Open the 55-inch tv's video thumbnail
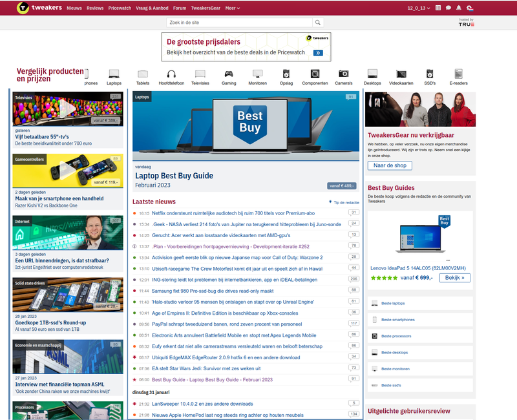The height and width of the screenshot is (420, 517). (68, 109)
